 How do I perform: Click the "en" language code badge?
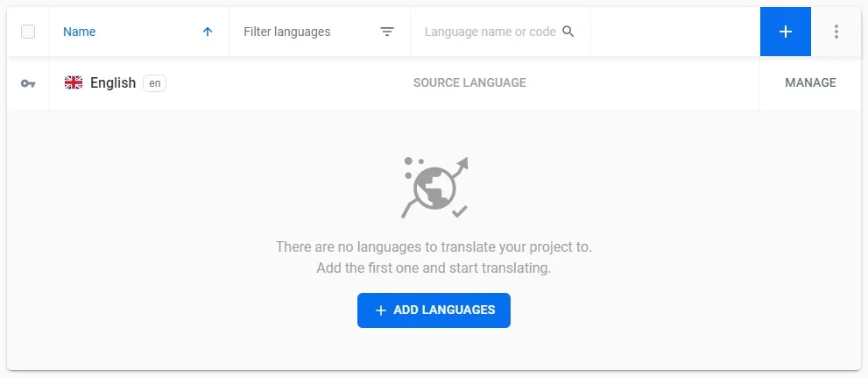pyautogui.click(x=154, y=83)
